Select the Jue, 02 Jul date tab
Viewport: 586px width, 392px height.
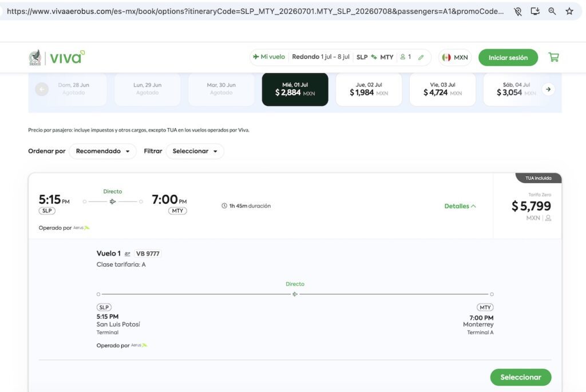(369, 89)
